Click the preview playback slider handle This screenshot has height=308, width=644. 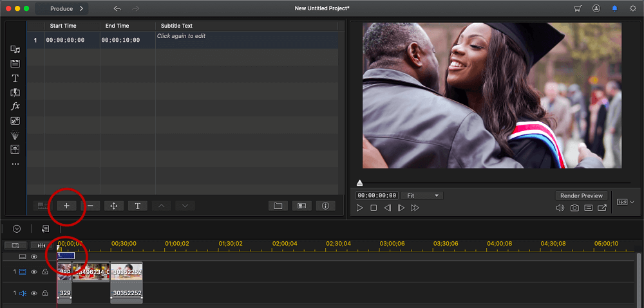click(x=360, y=183)
